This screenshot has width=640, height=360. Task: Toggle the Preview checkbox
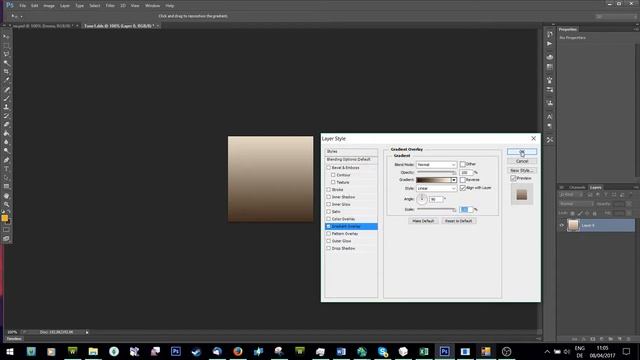513,178
